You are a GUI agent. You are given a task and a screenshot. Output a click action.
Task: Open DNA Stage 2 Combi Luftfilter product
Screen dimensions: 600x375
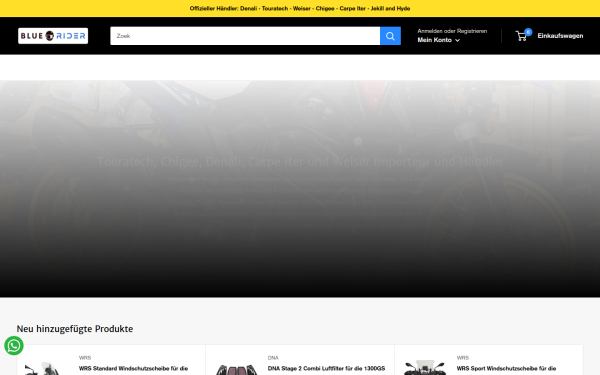click(x=326, y=368)
